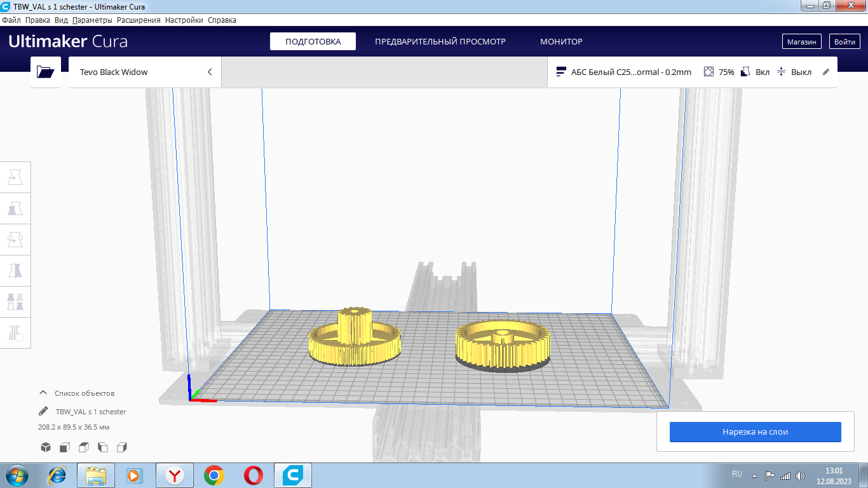Open the Per Model Settings tool

click(15, 302)
